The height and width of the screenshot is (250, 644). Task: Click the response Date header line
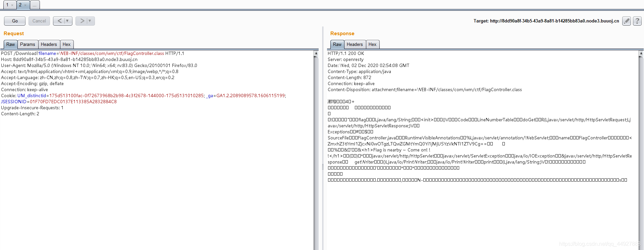tap(368, 65)
